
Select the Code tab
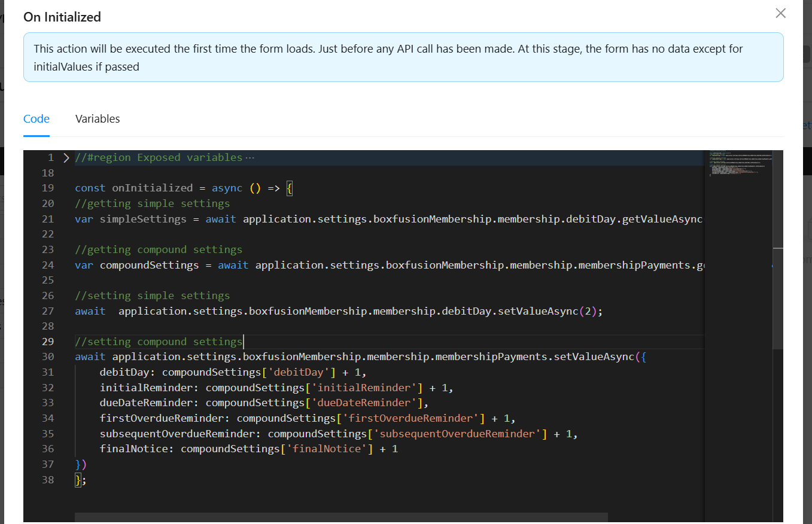pyautogui.click(x=37, y=118)
